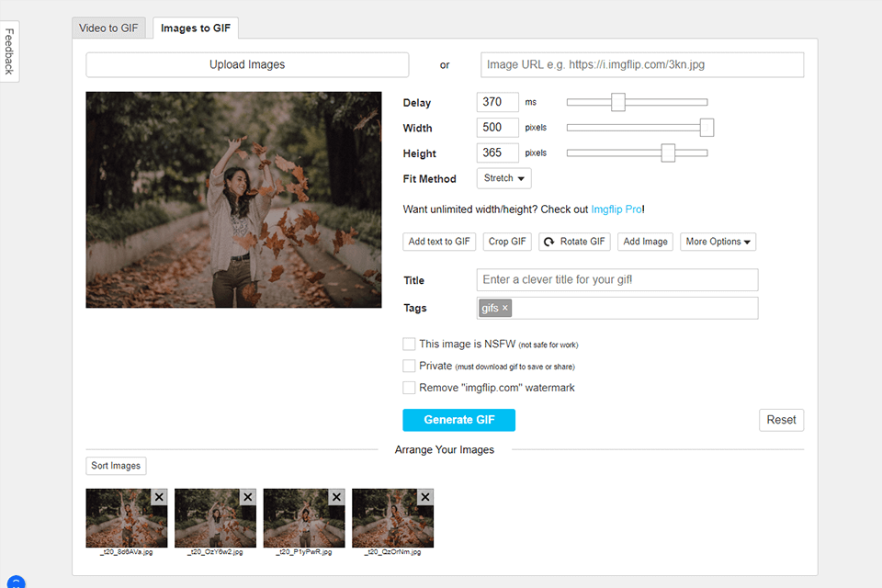882x588 pixels.
Task: Check the Private option
Action: [409, 366]
